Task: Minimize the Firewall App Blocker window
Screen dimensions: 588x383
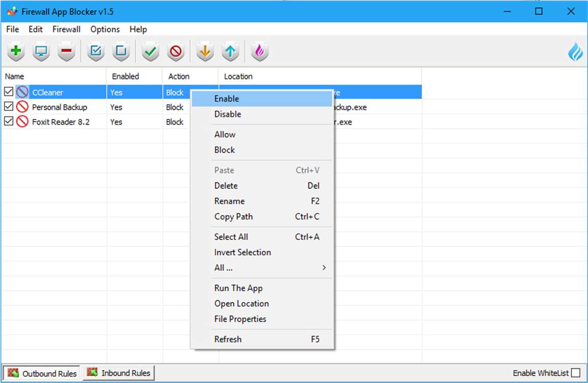Action: coord(507,11)
